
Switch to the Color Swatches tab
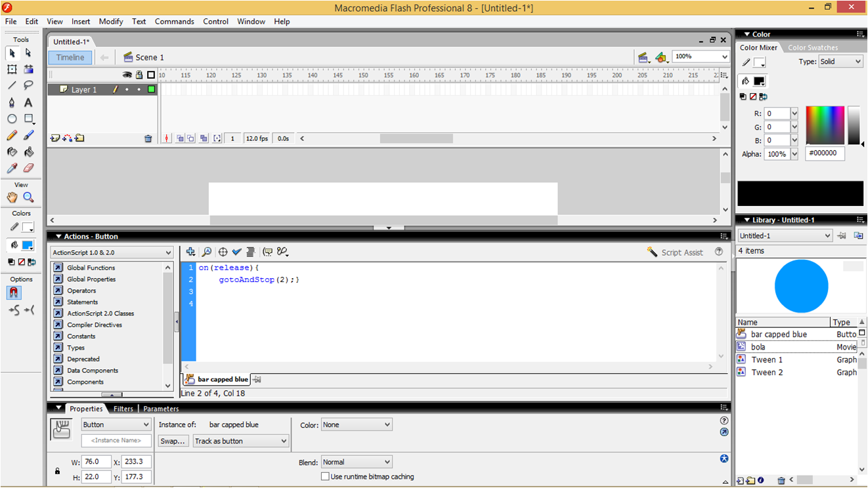click(x=813, y=48)
